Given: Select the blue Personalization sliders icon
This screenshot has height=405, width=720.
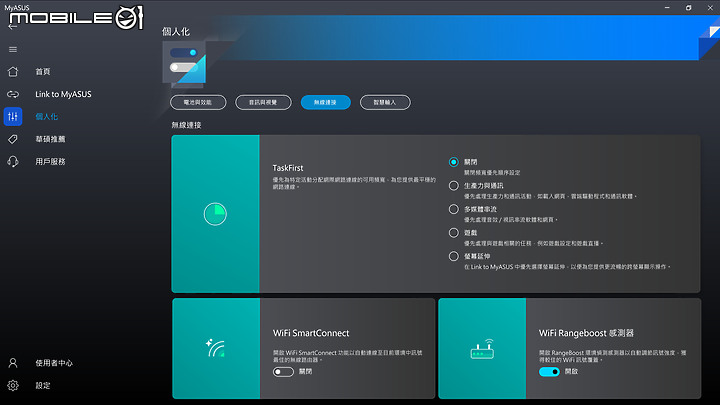Looking at the screenshot, I should [13, 117].
